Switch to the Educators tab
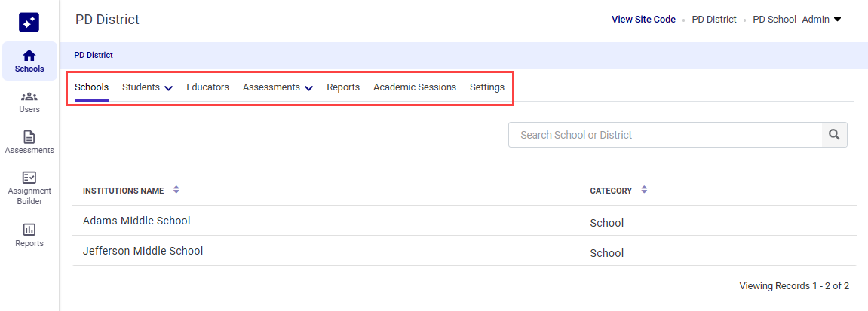 pos(207,87)
